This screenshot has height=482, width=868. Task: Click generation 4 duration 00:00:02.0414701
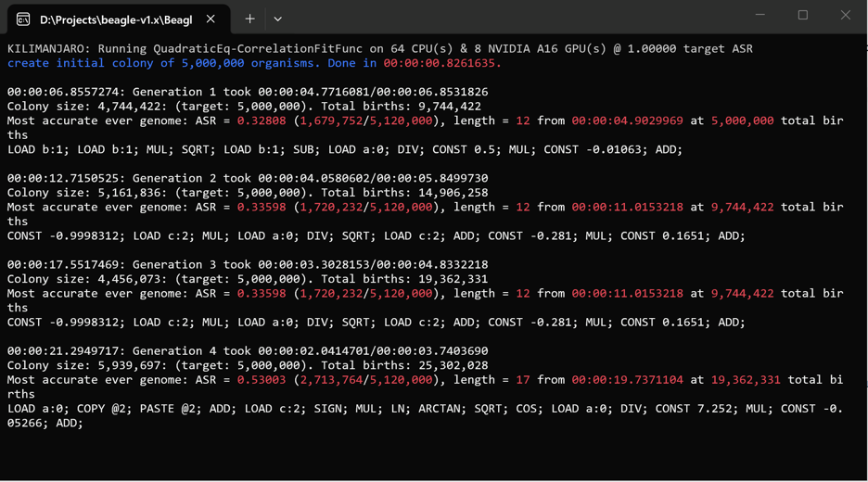tap(313, 351)
